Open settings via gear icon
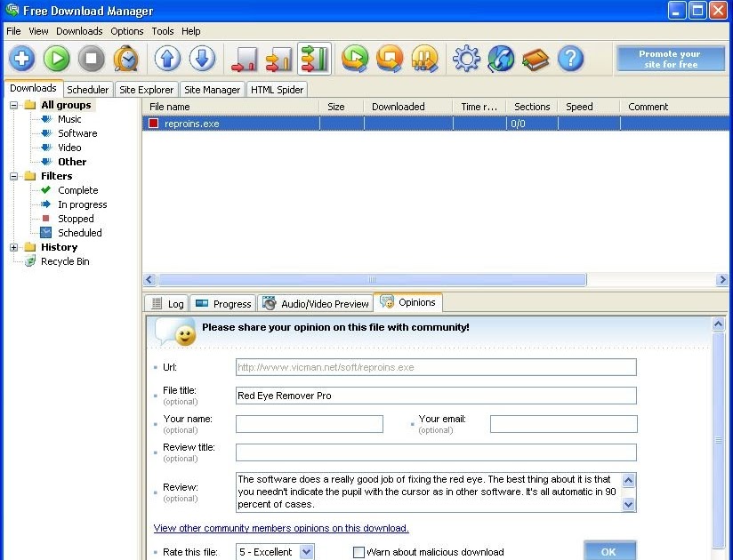The height and width of the screenshot is (560, 733). tap(466, 59)
